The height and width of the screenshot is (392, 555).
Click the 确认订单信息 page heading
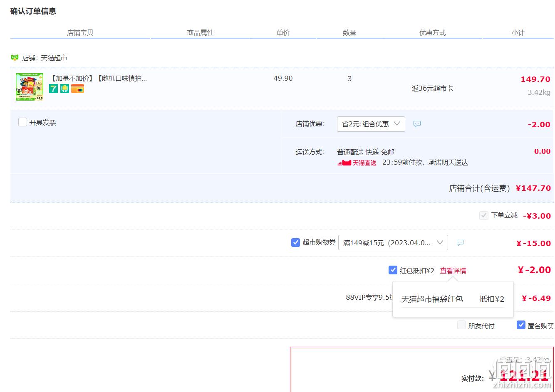tap(33, 11)
